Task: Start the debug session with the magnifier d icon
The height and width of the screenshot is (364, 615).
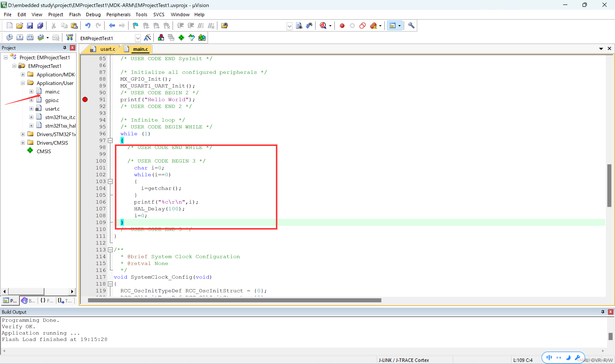Action: point(323,26)
